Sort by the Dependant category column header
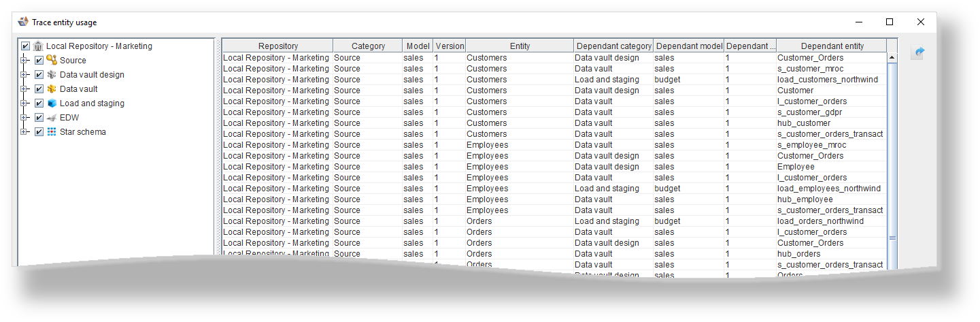Viewport: 980px width, 322px height. click(613, 46)
